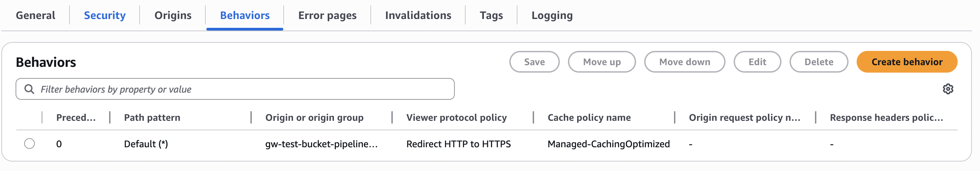Image resolution: width=980 pixels, height=171 pixels.
Task: Go to the Origins tab
Action: (x=173, y=15)
